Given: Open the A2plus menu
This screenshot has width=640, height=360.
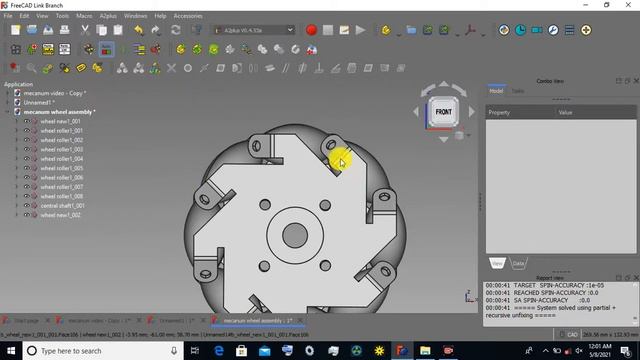Looking at the screenshot, I should pos(108,16).
